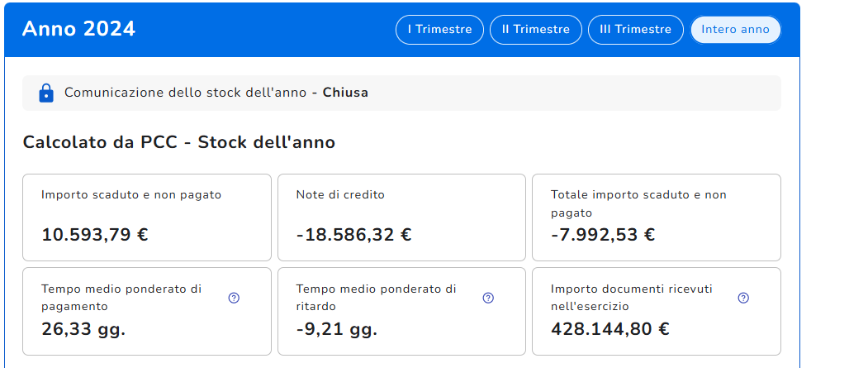Open help for Tempo medio ponderato di ritardo
The image size is (868, 368).
coord(488,299)
